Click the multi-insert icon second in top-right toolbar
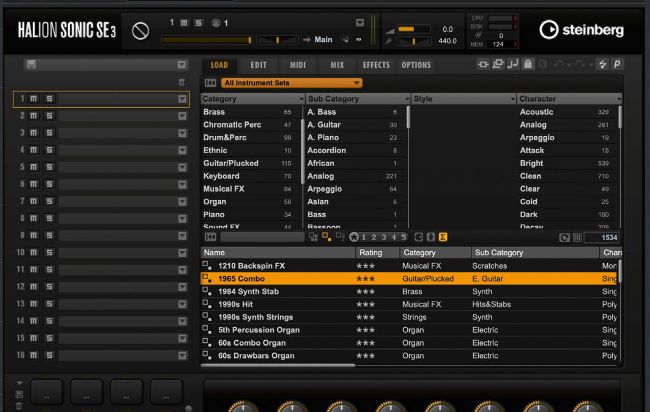 (498, 64)
